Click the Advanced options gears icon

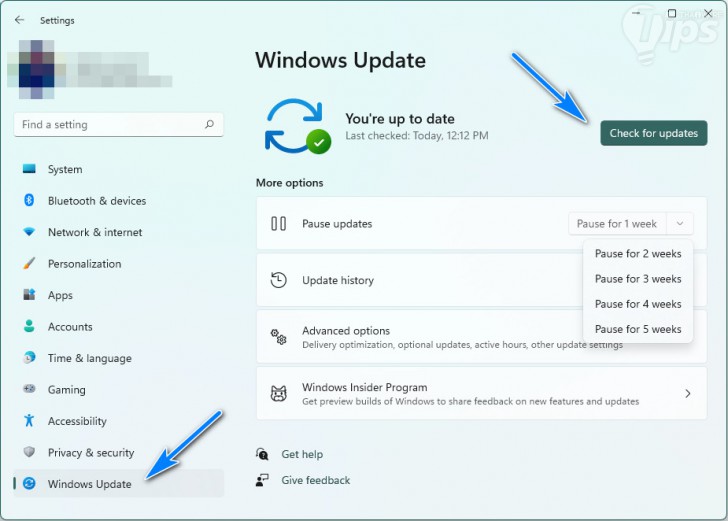279,337
